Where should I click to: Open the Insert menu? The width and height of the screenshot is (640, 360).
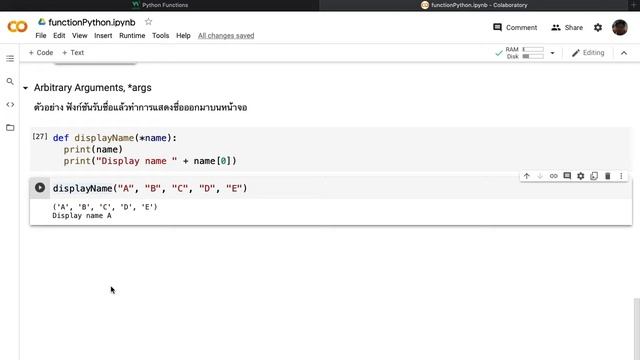[103, 36]
